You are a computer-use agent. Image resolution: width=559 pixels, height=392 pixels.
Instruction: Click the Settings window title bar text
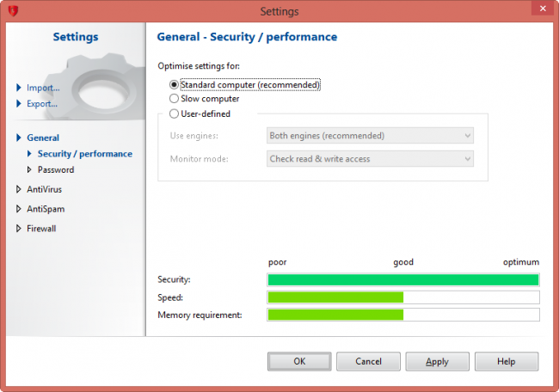[x=279, y=11]
